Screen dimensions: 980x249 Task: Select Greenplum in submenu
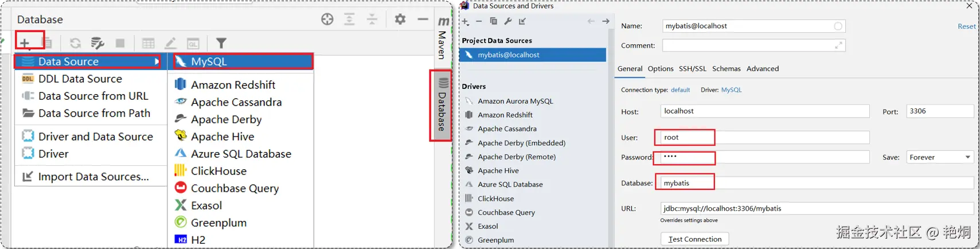click(x=241, y=223)
